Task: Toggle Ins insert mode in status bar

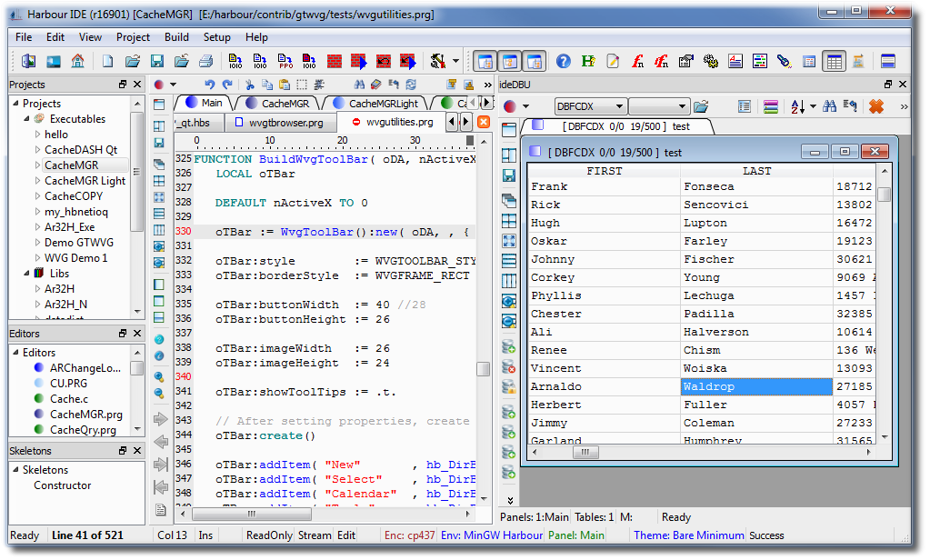Action: tap(206, 535)
